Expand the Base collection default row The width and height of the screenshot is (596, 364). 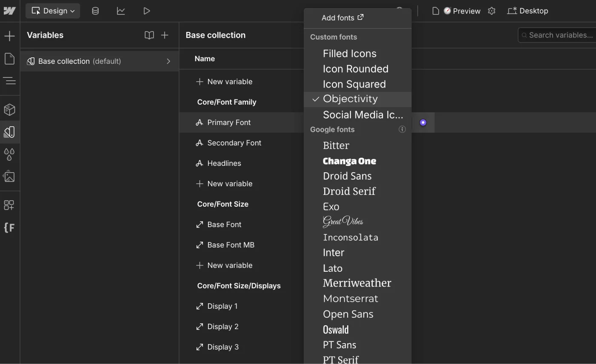(x=168, y=61)
